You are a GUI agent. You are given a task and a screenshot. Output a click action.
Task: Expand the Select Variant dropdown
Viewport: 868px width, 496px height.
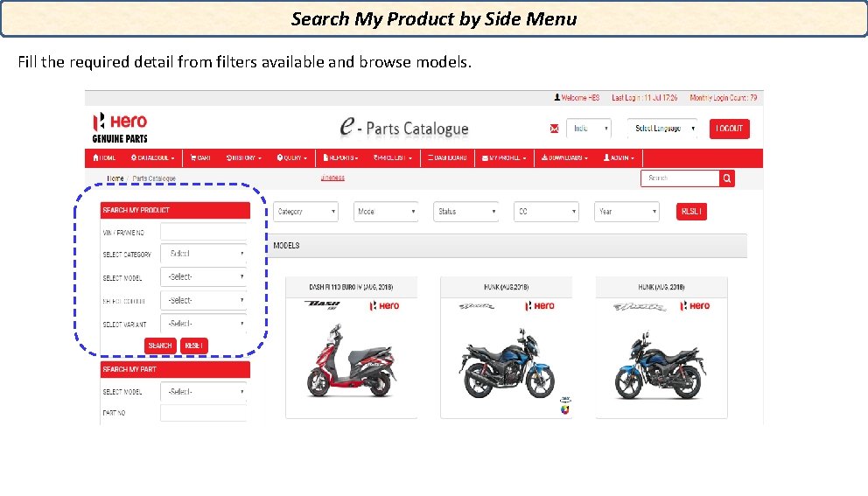pos(204,324)
